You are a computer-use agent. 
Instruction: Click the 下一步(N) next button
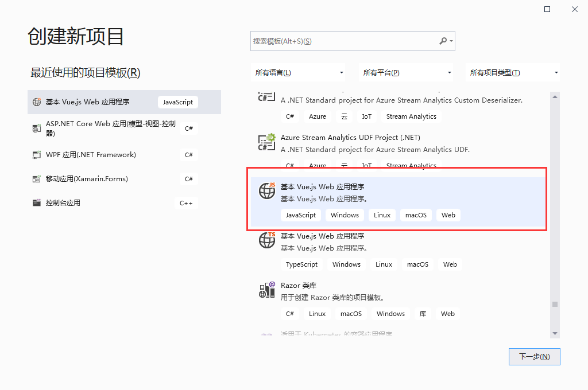click(535, 357)
